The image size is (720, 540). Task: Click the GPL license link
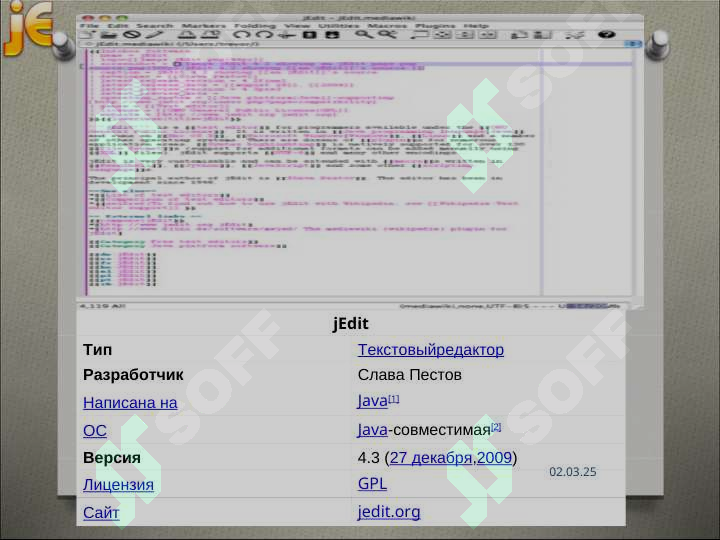[372, 484]
